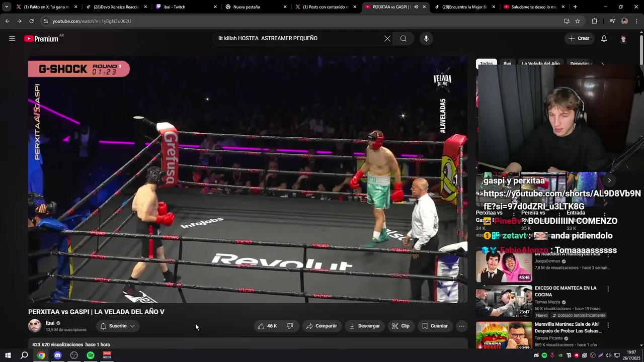
Task: Bookmark this page with the star
Action: click(x=578, y=21)
